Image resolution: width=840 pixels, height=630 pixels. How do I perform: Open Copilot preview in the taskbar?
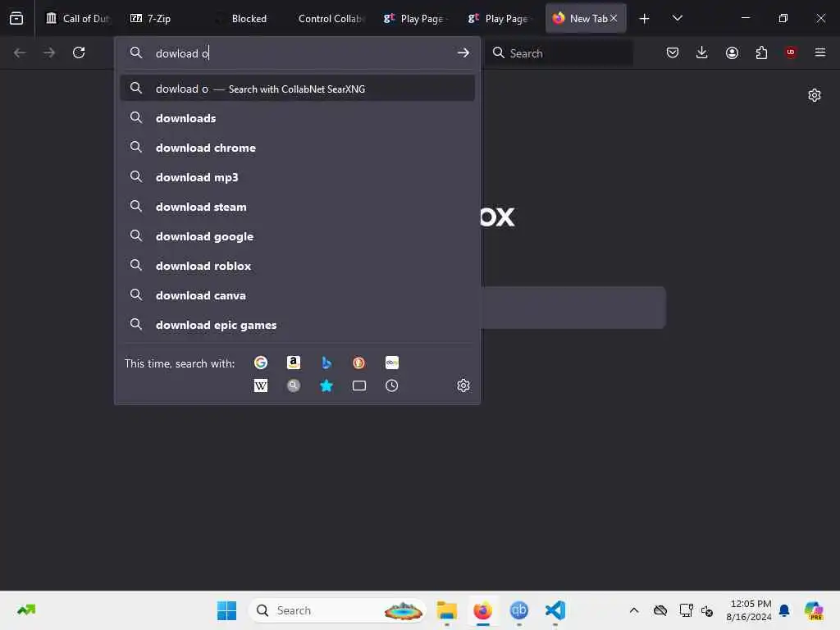pyautogui.click(x=814, y=610)
